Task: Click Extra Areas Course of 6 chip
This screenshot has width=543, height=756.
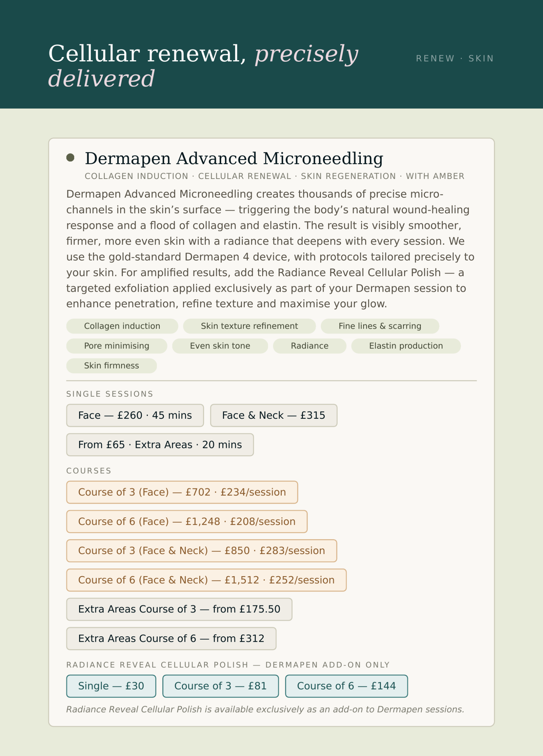Action: click(x=171, y=639)
